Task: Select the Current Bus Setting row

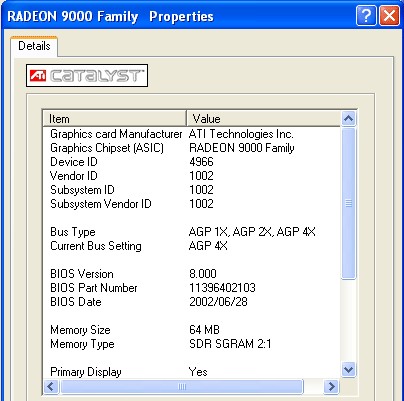Action: (192, 246)
